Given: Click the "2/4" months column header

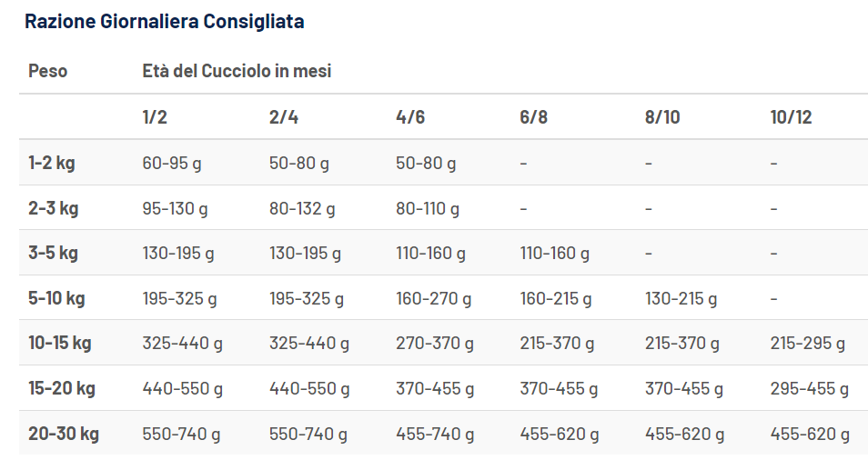Looking at the screenshot, I should click(x=284, y=117).
